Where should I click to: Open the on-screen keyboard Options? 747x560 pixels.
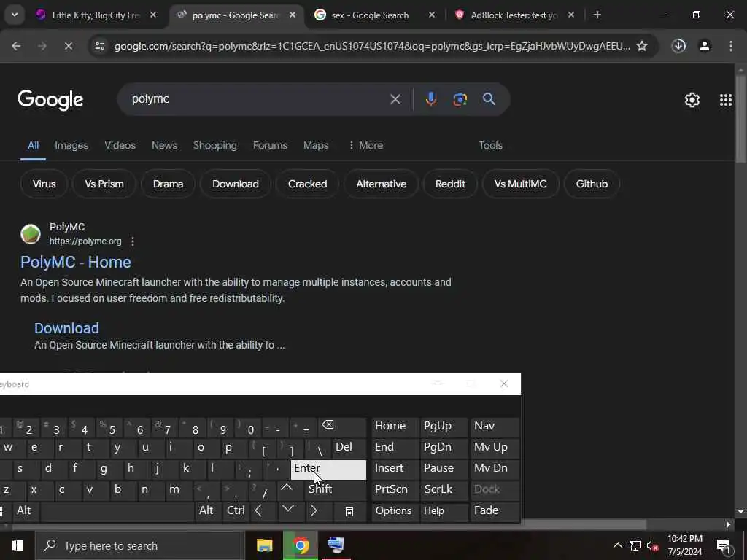tap(395, 511)
